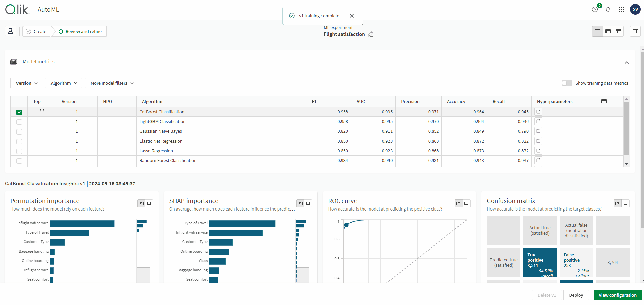644x305 pixels.
Task: Open the Algorithm filter dropdown
Action: click(64, 83)
